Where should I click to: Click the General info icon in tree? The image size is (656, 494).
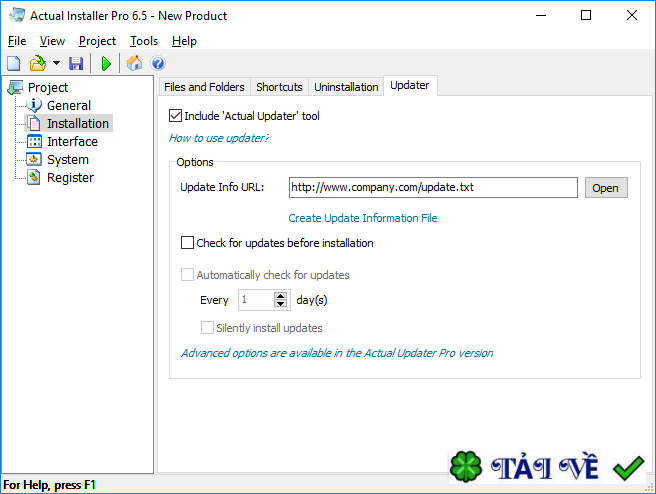34,105
